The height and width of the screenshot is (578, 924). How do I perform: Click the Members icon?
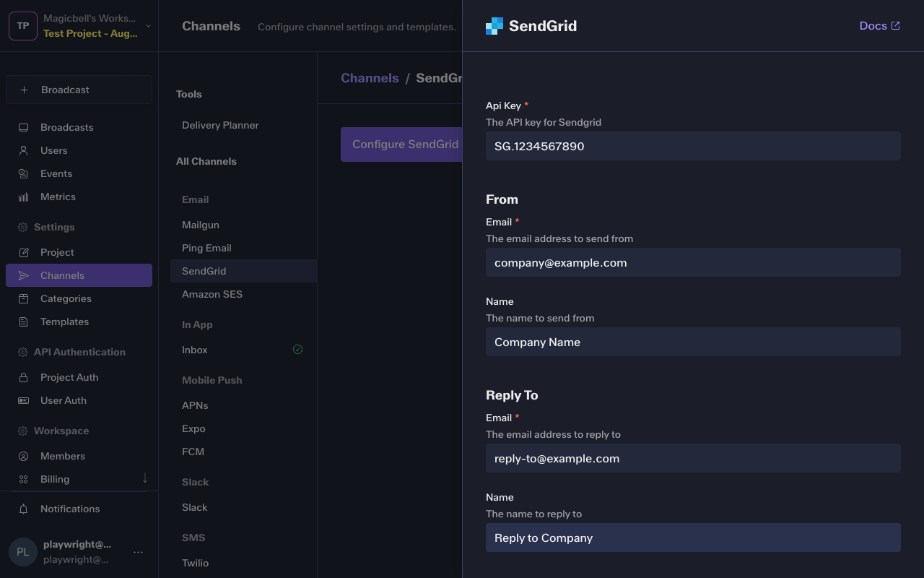[x=23, y=456]
